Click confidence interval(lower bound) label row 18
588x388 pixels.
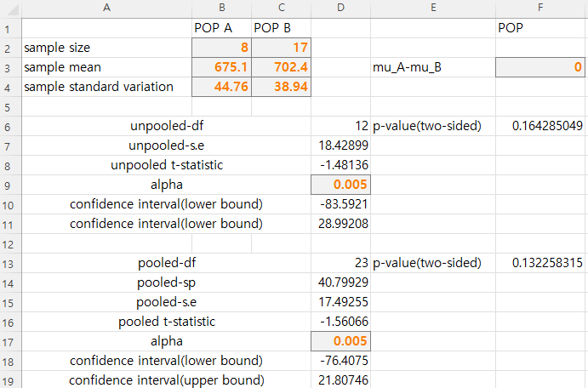click(x=167, y=361)
